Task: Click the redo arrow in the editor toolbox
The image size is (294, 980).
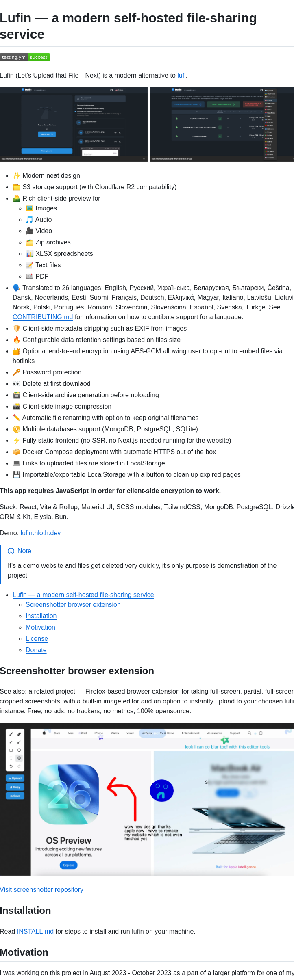Action: pos(19,766)
